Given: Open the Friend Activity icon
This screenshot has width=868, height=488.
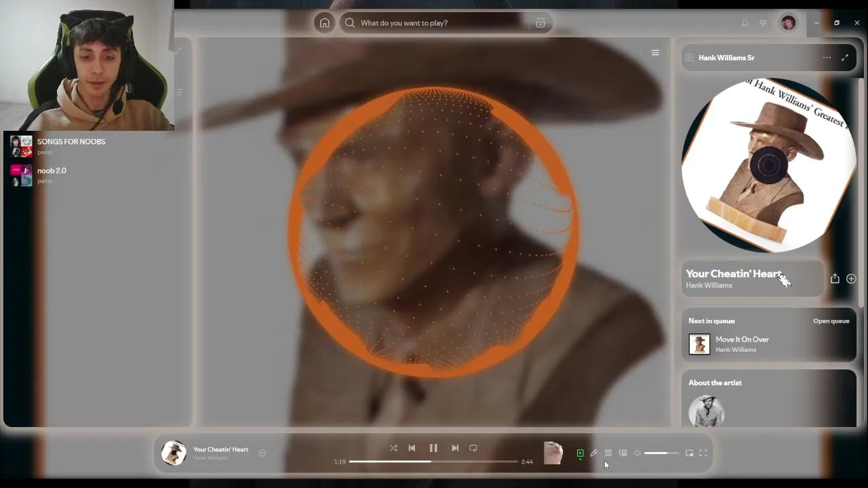Looking at the screenshot, I should pos(764,23).
